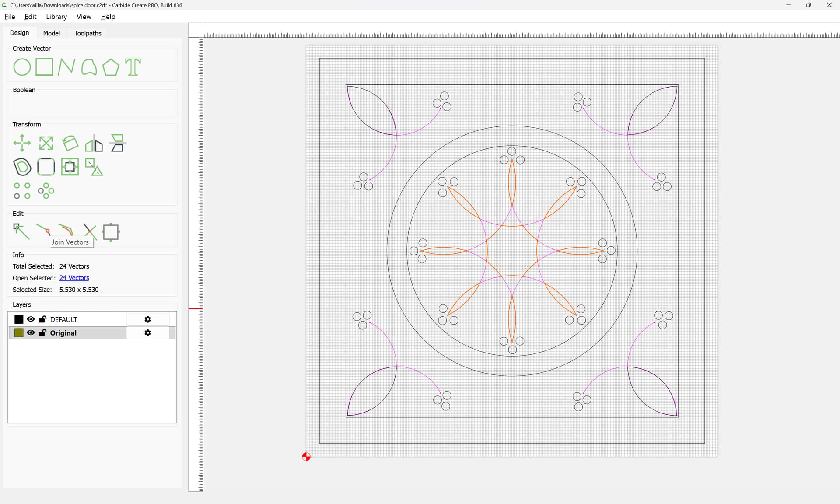Open the Mirror/Flip transform tool
The width and height of the screenshot is (840, 504).
click(x=94, y=144)
